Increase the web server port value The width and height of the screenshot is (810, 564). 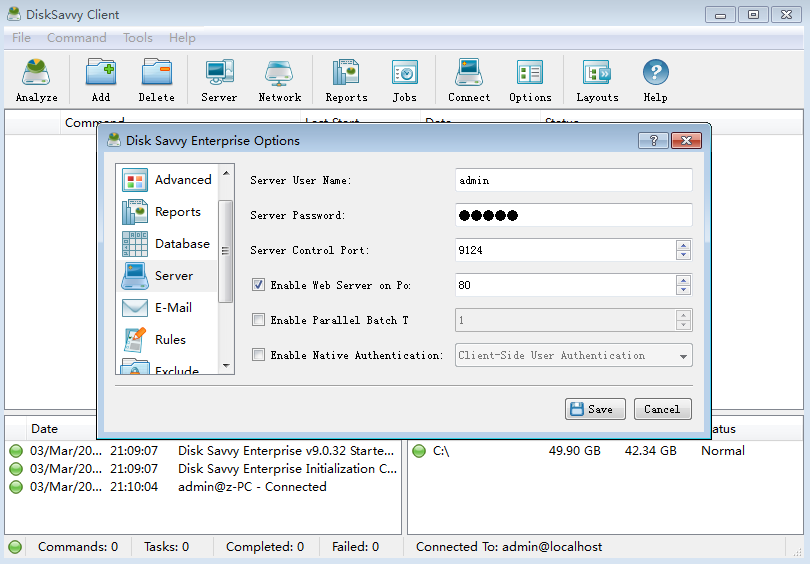[683, 280]
